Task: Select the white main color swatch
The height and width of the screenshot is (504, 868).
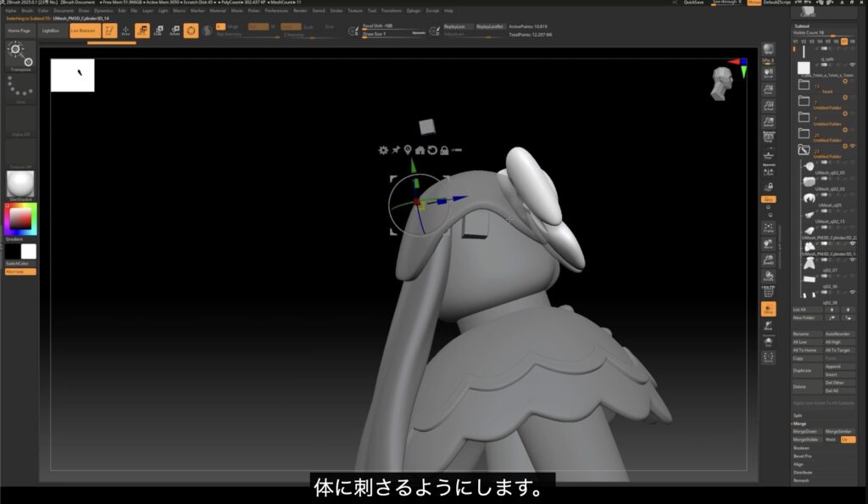Action: [x=29, y=251]
